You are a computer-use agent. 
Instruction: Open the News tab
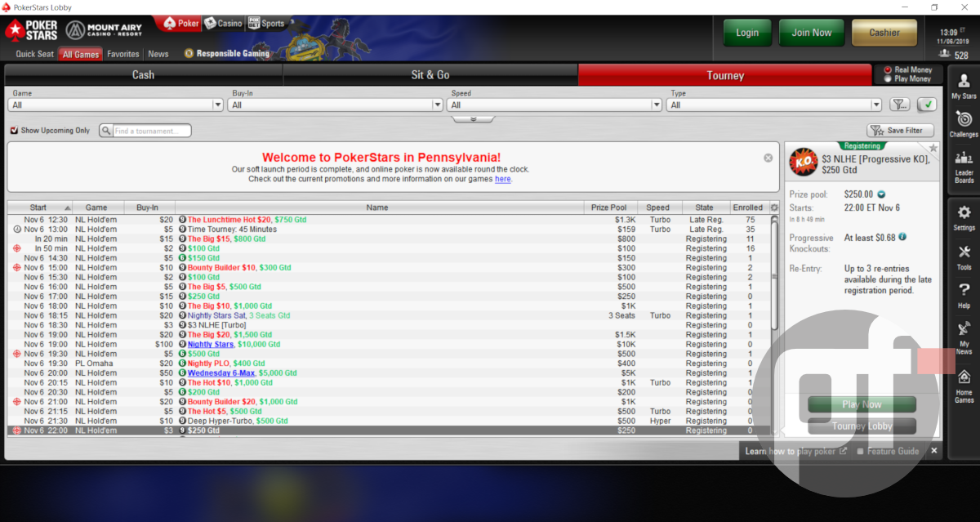coord(158,55)
